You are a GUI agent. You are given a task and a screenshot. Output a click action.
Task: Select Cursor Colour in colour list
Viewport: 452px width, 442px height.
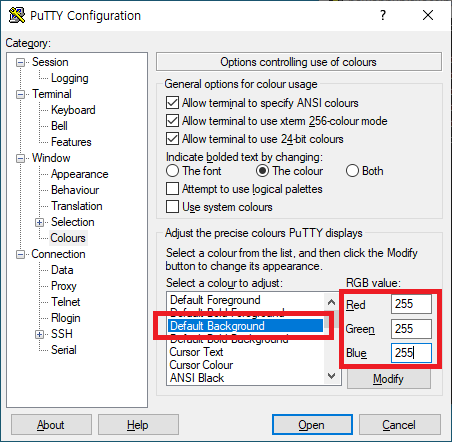pos(201,365)
